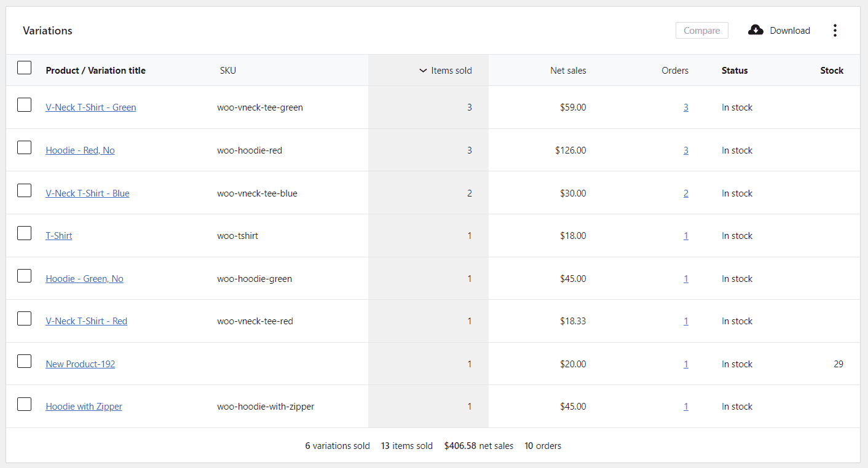Sort by the Net sales column header

click(568, 70)
